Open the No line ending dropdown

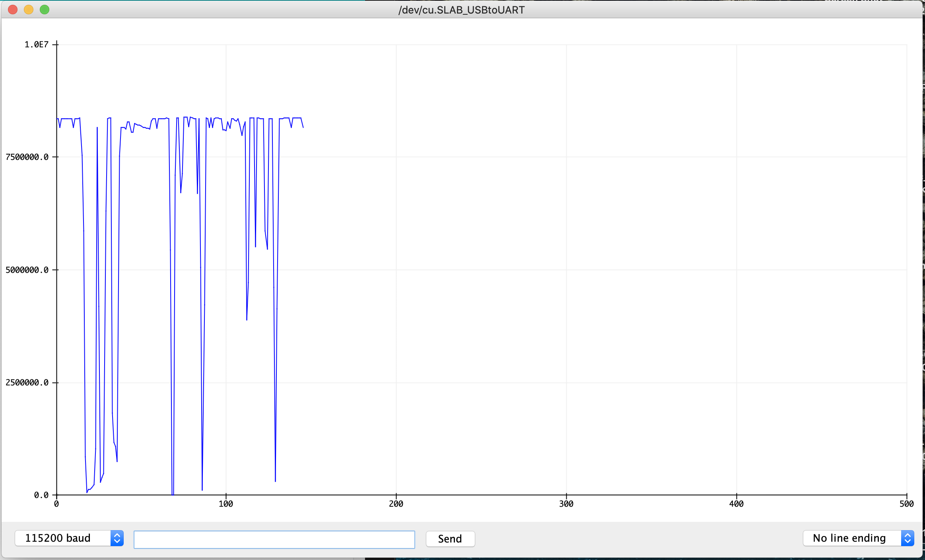pyautogui.click(x=858, y=538)
